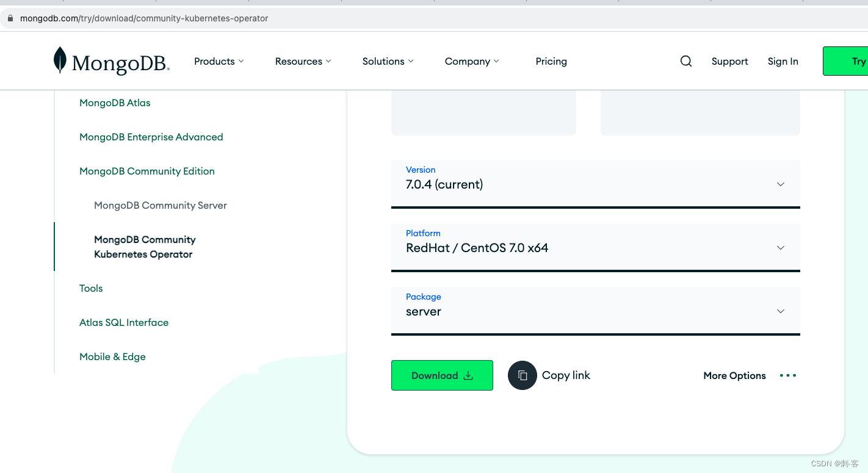The height and width of the screenshot is (473, 868).
Task: Click the copy link clipboard icon
Action: point(523,375)
